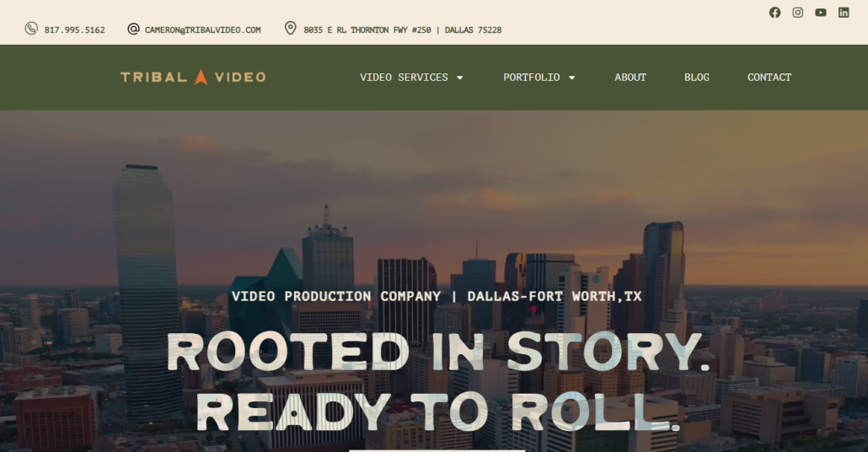Click the Tribal Video logo text
Image resolution: width=868 pixels, height=452 pixels.
[x=193, y=77]
